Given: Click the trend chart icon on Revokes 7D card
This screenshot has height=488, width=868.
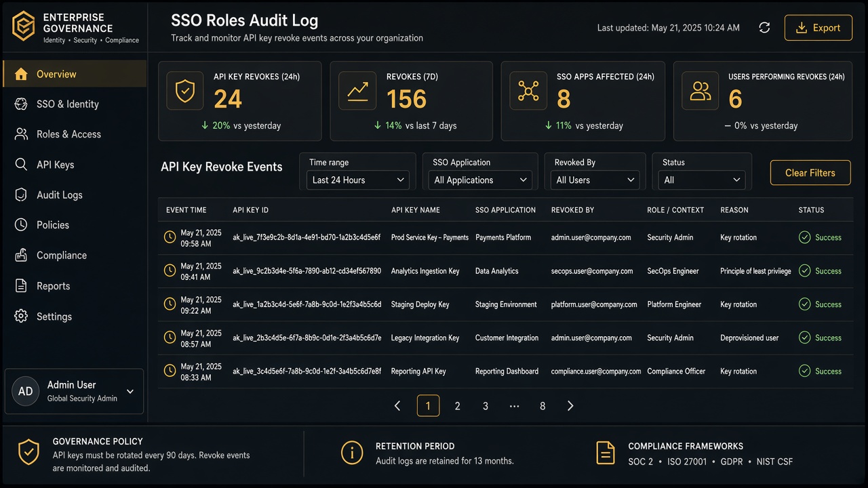Looking at the screenshot, I should [x=357, y=91].
